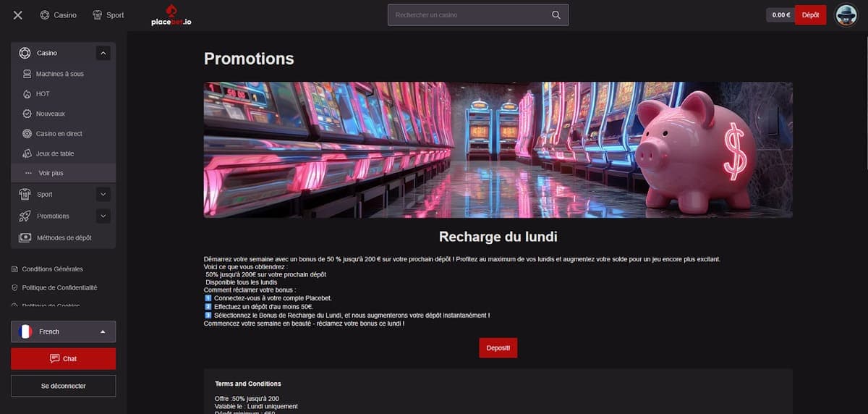Click the red Dépôt button
This screenshot has width=868, height=414.
click(x=810, y=15)
